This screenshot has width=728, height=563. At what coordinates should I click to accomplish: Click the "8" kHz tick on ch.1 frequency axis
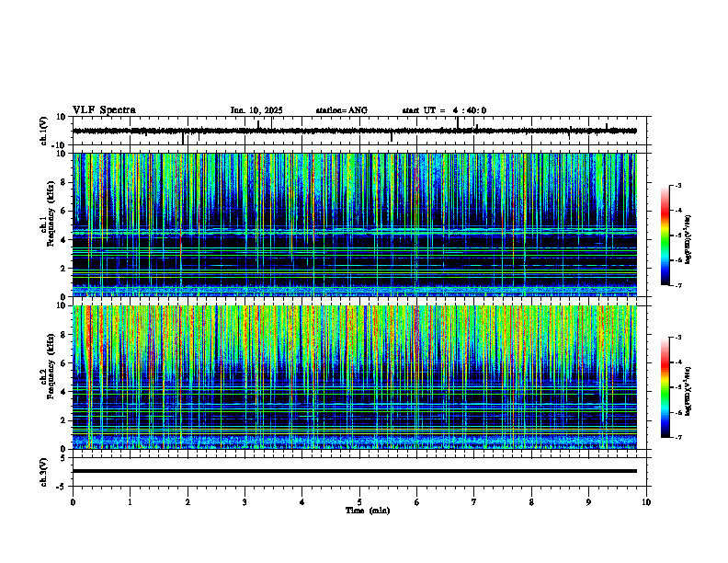pos(64,182)
